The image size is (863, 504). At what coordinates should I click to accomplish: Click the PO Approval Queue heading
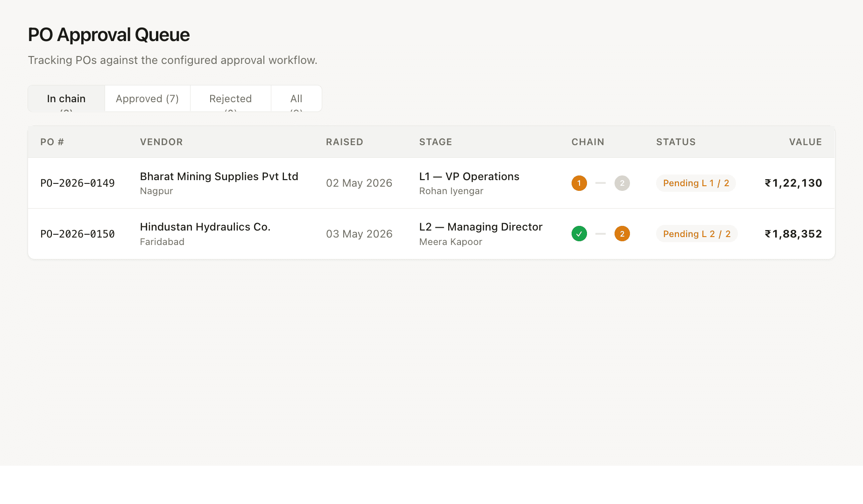pos(109,35)
